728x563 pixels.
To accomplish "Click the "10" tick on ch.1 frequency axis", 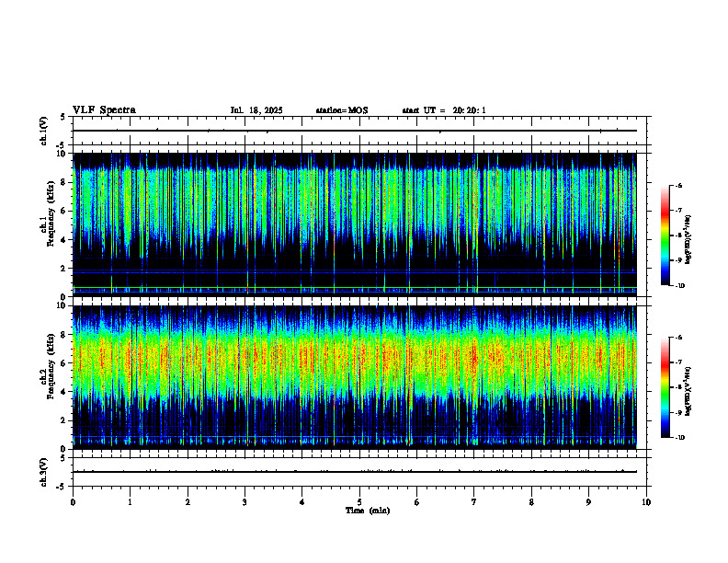I will click(x=63, y=154).
